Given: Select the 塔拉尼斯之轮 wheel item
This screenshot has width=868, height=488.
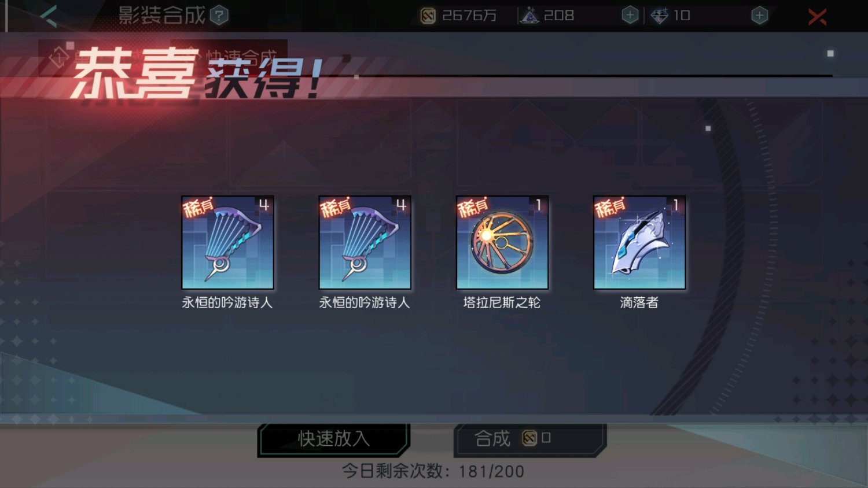Looking at the screenshot, I should (x=502, y=242).
